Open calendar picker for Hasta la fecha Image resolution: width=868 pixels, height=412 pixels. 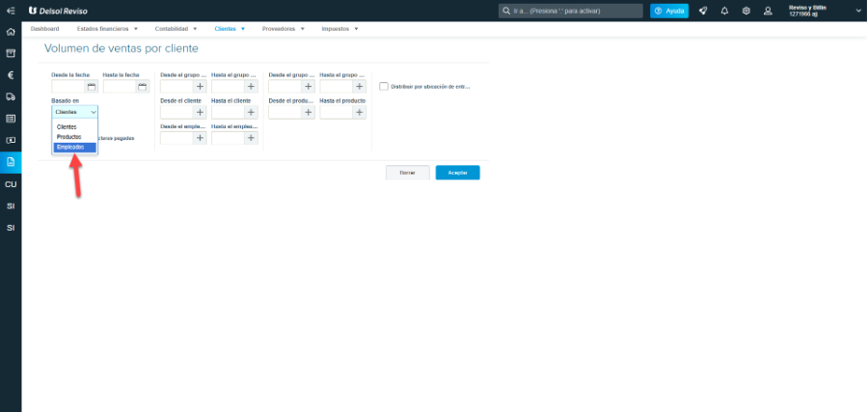pyautogui.click(x=143, y=87)
